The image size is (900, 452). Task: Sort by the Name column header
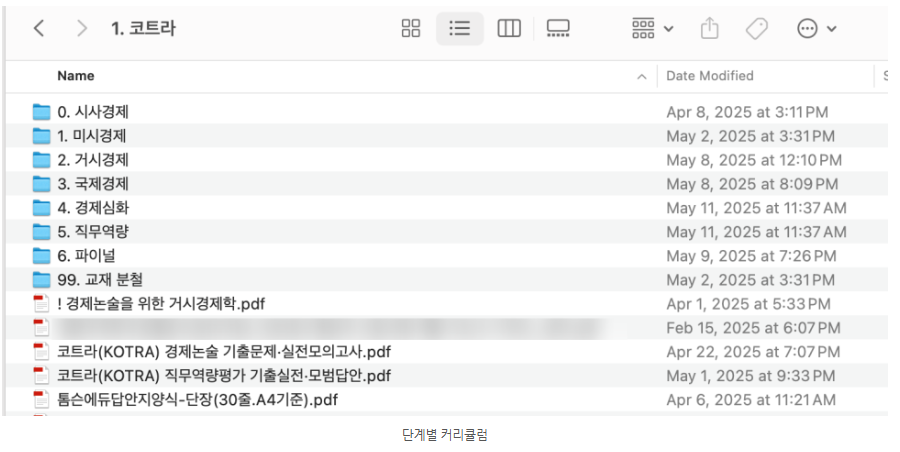[x=76, y=76]
